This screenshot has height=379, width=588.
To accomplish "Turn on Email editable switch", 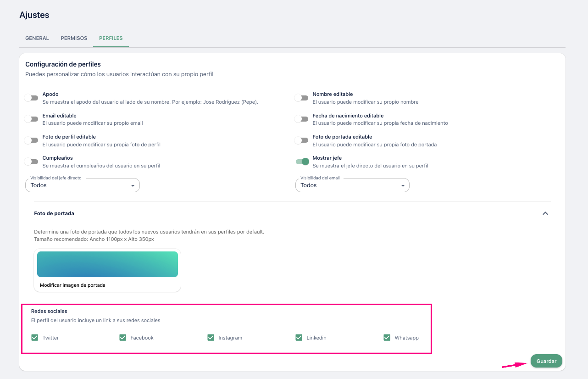I will tap(31, 119).
